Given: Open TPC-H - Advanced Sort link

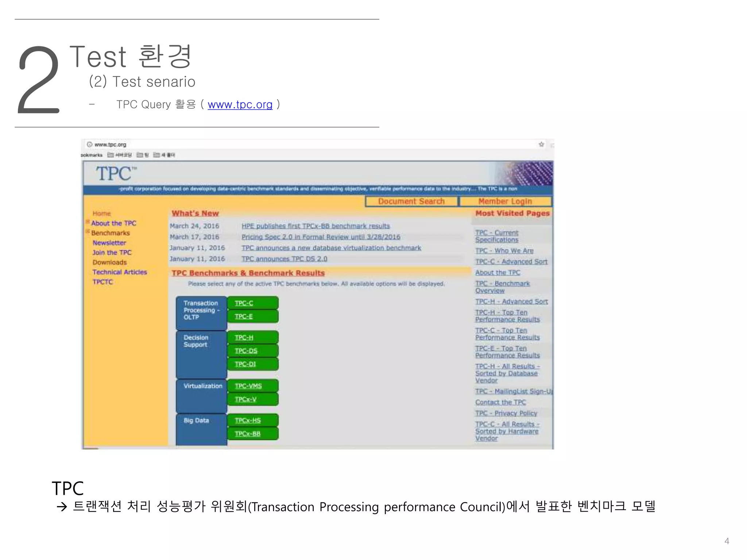Looking at the screenshot, I should [x=511, y=302].
